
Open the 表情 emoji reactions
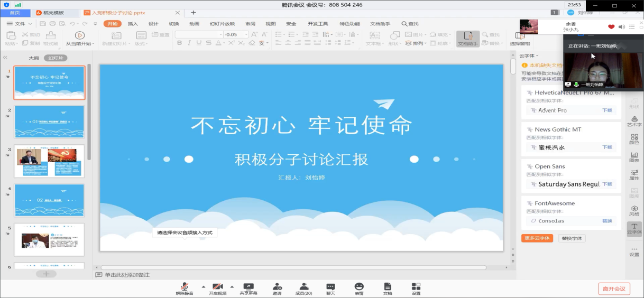click(x=359, y=288)
